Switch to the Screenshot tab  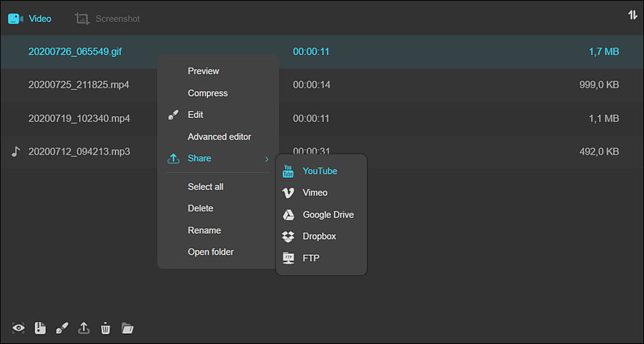click(108, 19)
